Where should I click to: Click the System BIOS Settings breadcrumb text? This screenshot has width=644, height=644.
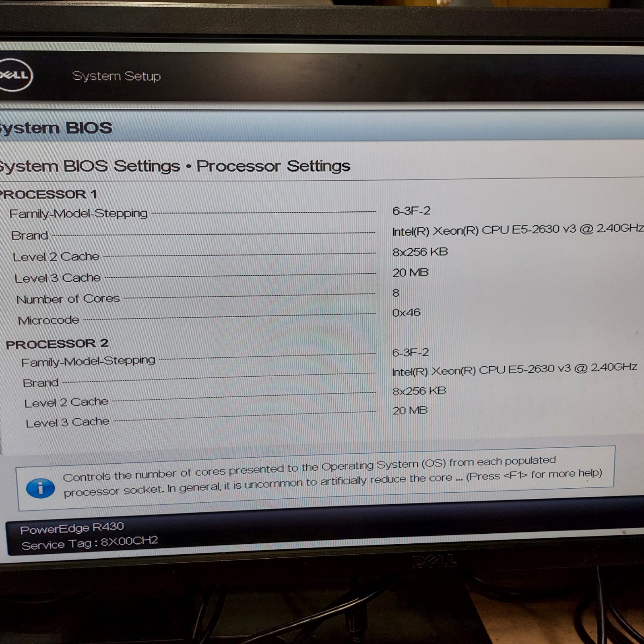pos(89,166)
